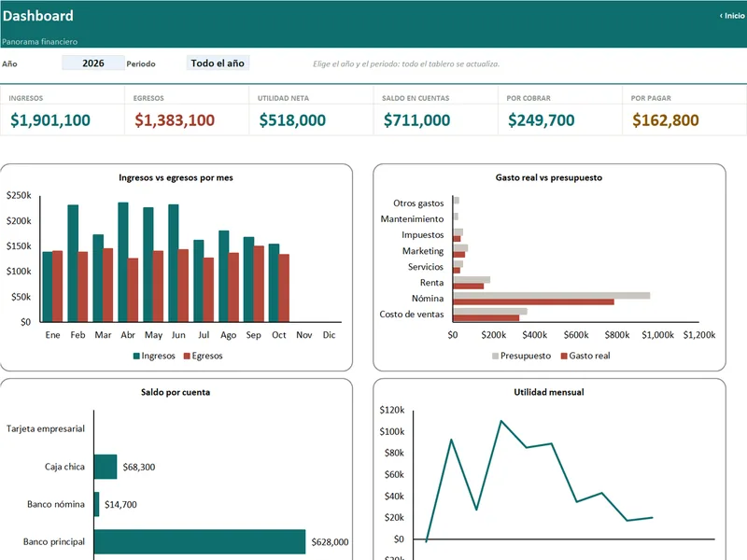Viewport: 747px width, 560px height.
Task: Click the Mantenimiento category label
Action: pyautogui.click(x=412, y=219)
